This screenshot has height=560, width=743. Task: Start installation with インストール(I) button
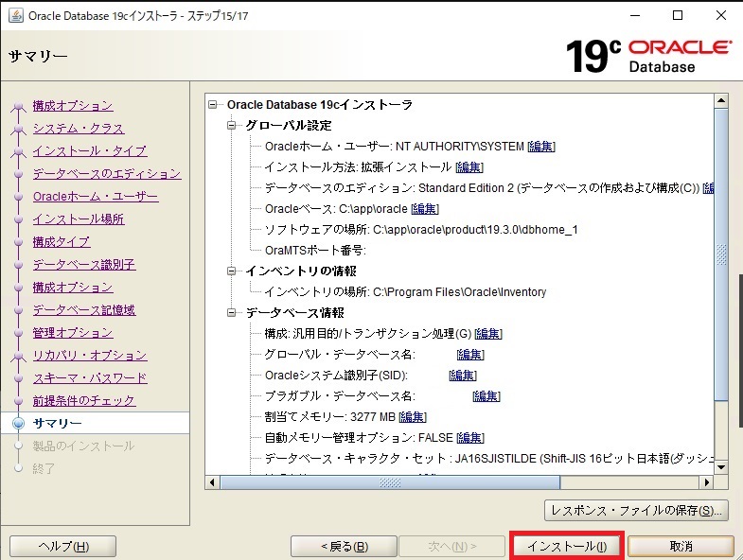point(567,546)
